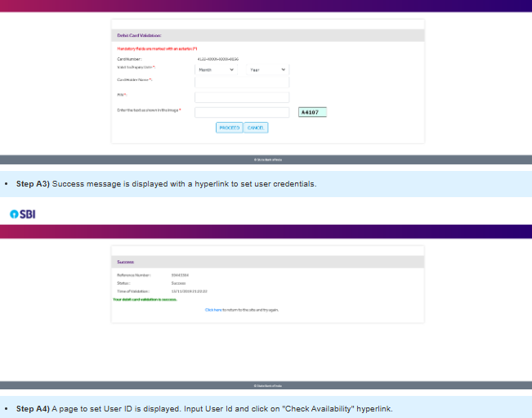Focus the PIN input field
Screen dimensions: 532x418
242,97
